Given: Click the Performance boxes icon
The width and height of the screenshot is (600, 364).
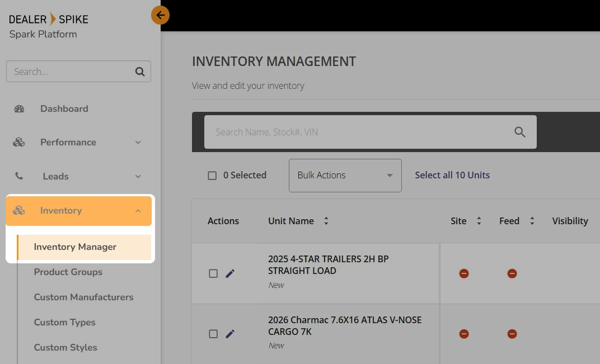Looking at the screenshot, I should tap(19, 143).
